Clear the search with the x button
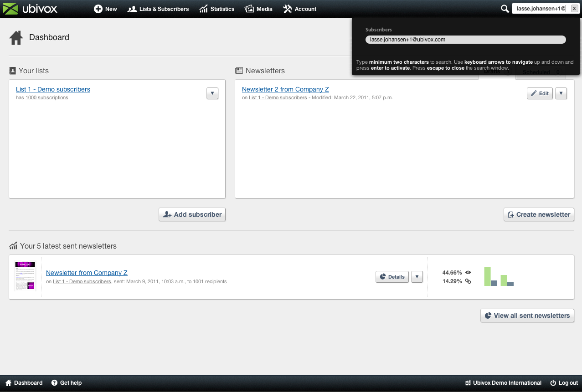This screenshot has height=392, width=582. point(574,9)
